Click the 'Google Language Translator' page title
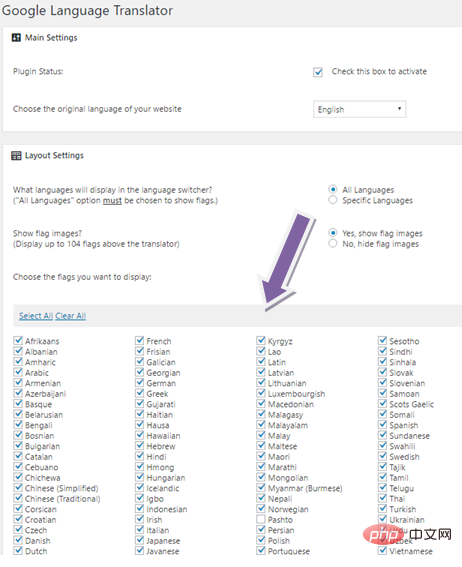 coord(87,10)
